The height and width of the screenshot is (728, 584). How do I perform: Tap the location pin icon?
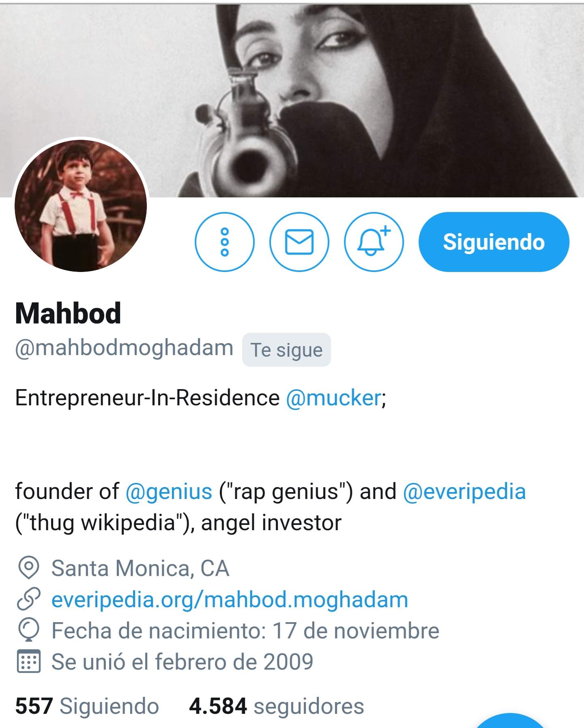point(28,568)
